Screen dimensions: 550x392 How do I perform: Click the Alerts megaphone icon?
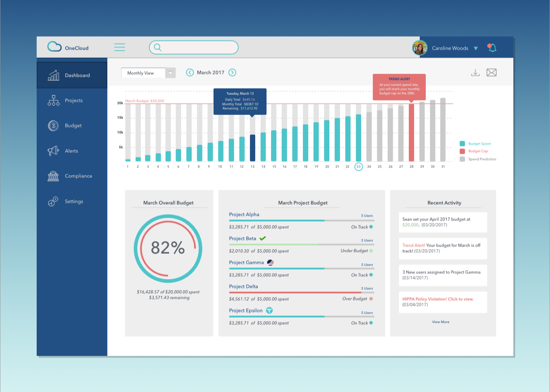pos(53,151)
